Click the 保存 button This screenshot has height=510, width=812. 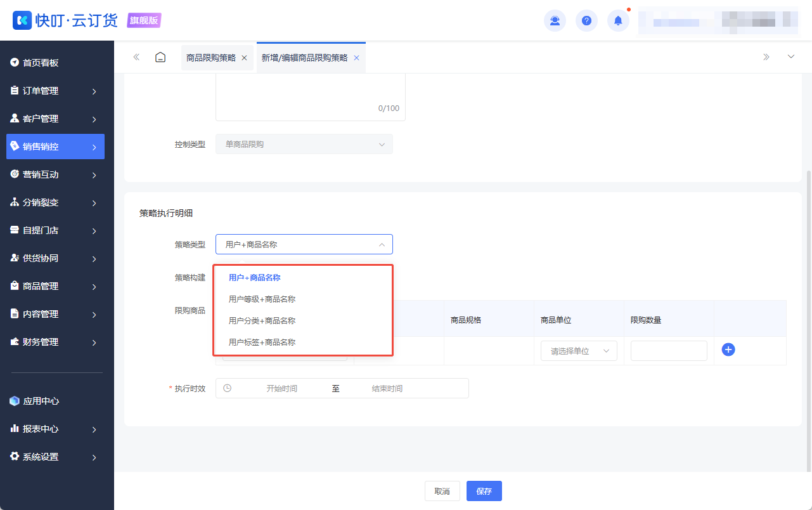pyautogui.click(x=484, y=491)
